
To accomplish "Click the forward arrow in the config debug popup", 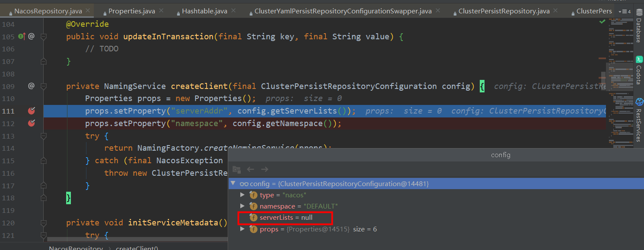I will click(265, 169).
